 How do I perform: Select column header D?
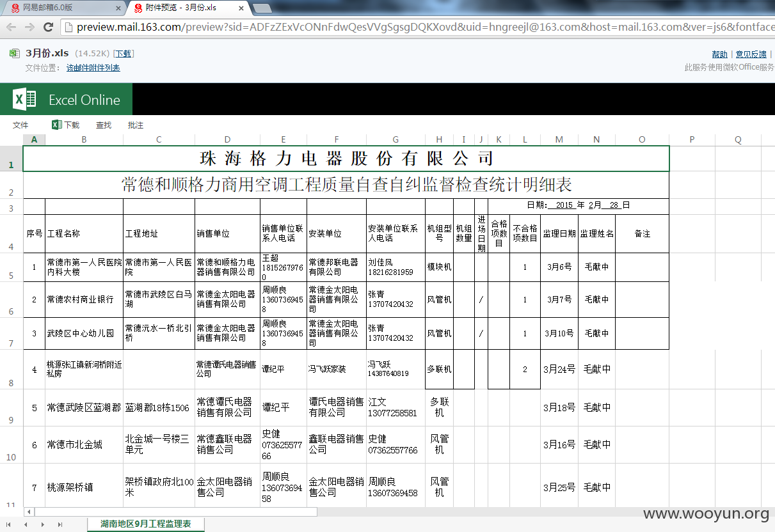tap(228, 140)
